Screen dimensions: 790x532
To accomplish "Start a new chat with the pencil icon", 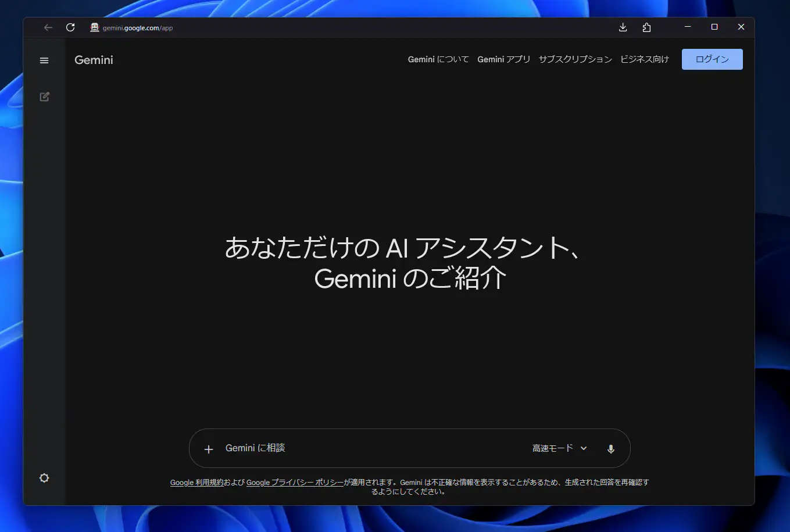I will (44, 97).
